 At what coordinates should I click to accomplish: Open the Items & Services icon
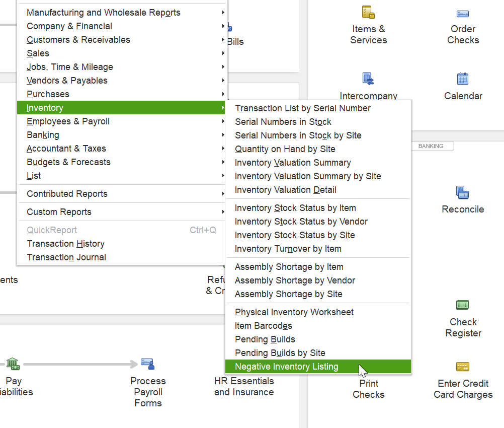click(368, 12)
